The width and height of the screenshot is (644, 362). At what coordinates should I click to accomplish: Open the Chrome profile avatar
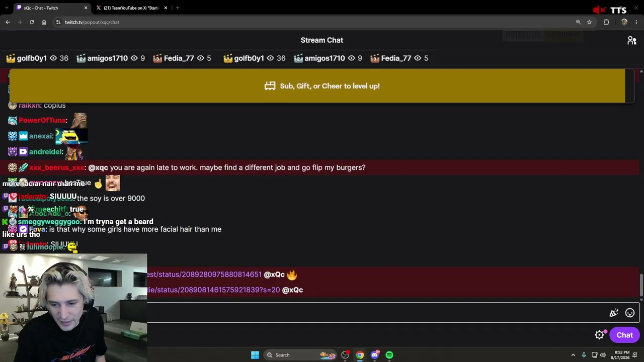coord(624,22)
